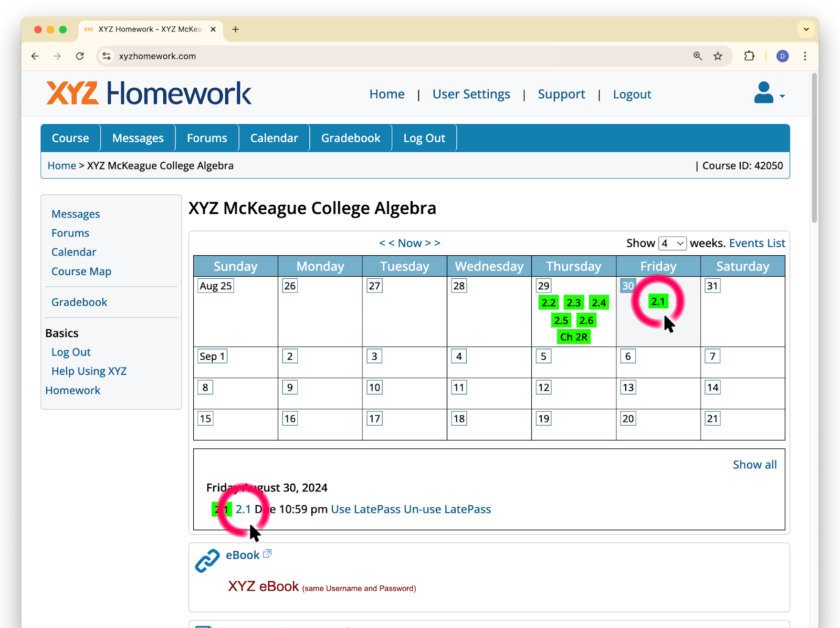Click the eBook external link icon
Viewport: 840px width, 628px height.
(x=267, y=553)
